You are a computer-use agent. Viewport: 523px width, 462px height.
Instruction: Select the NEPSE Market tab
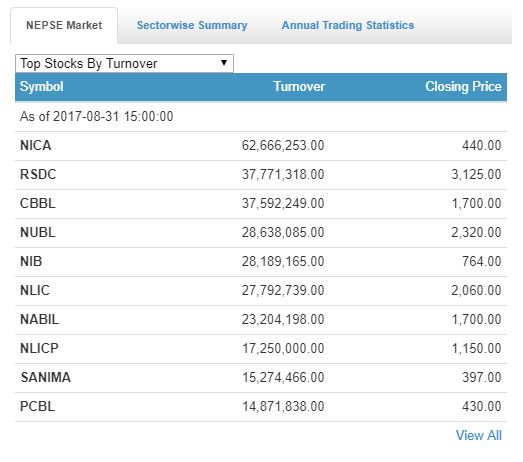[64, 25]
